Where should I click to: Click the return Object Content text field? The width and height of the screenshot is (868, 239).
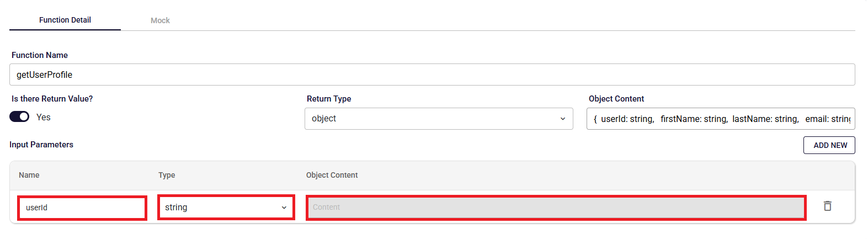point(721,119)
